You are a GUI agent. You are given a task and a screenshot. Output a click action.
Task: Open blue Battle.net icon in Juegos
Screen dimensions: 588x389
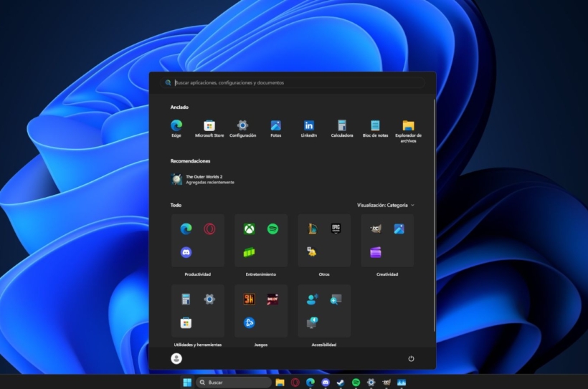click(249, 322)
